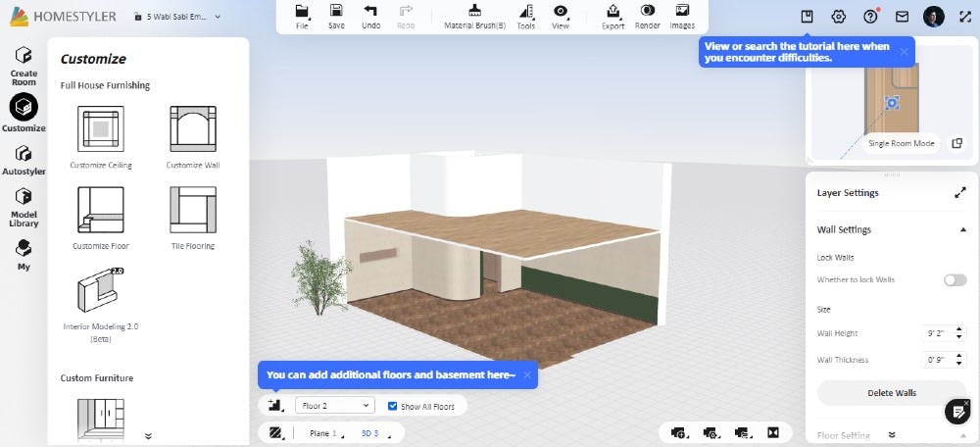The image size is (980, 447).
Task: Switch to the Plane view tab
Action: 322,432
